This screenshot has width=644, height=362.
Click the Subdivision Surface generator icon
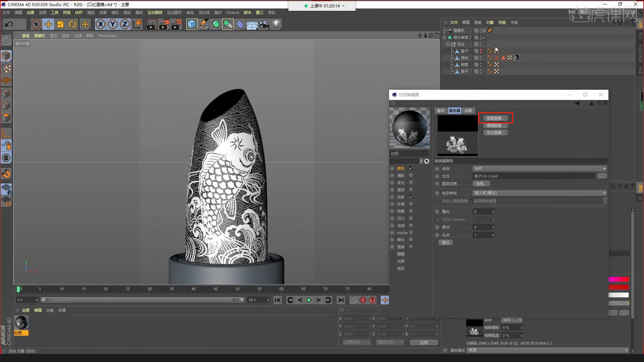click(x=216, y=24)
